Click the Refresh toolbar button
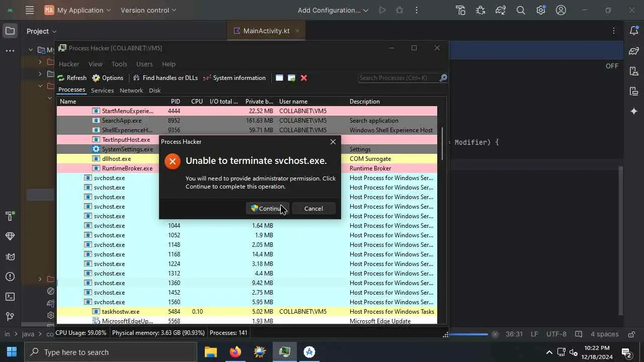The height and width of the screenshot is (362, 644). (x=71, y=78)
